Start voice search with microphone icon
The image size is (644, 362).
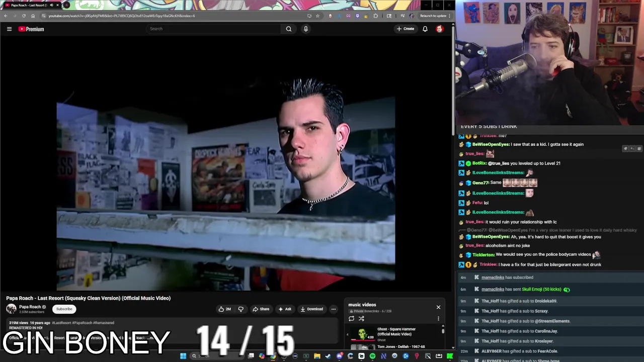tap(305, 29)
